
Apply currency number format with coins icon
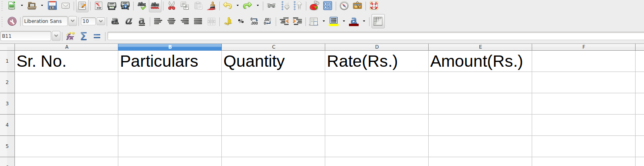228,21
